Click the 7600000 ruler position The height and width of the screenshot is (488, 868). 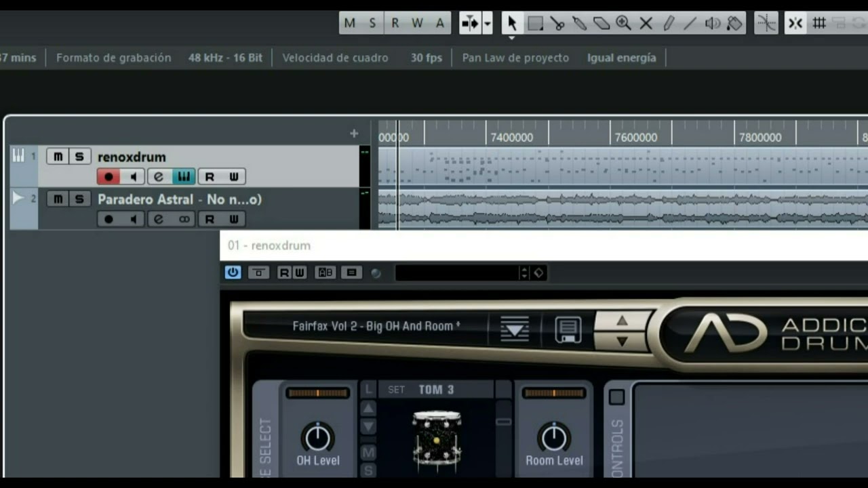635,137
